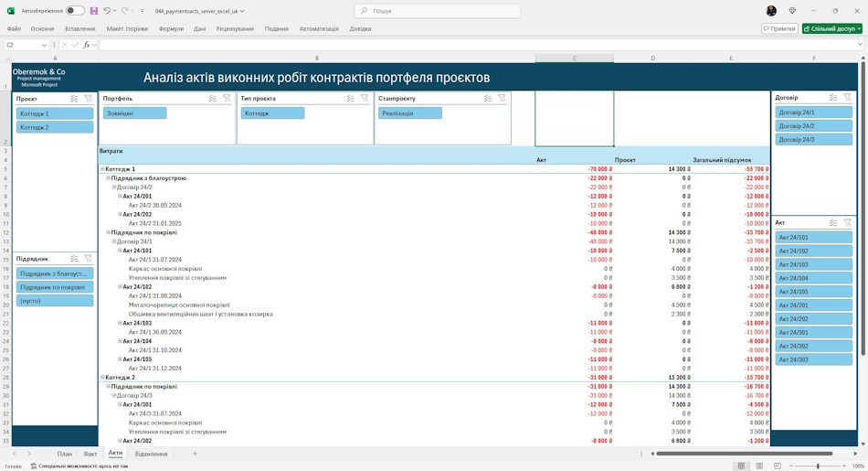Click the vertical scrollbar thumb
868x471 pixels.
863,208
